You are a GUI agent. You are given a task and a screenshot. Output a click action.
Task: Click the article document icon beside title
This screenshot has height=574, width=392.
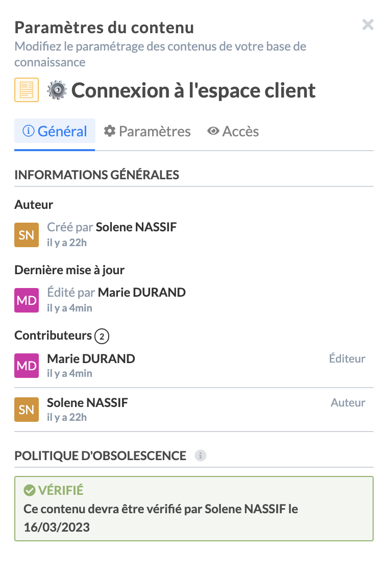coord(27,90)
